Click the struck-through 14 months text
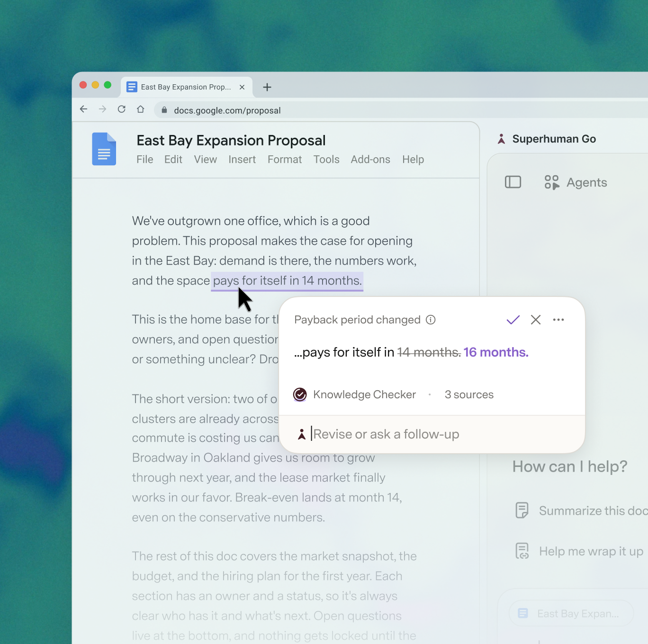The image size is (648, 644). coord(429,352)
